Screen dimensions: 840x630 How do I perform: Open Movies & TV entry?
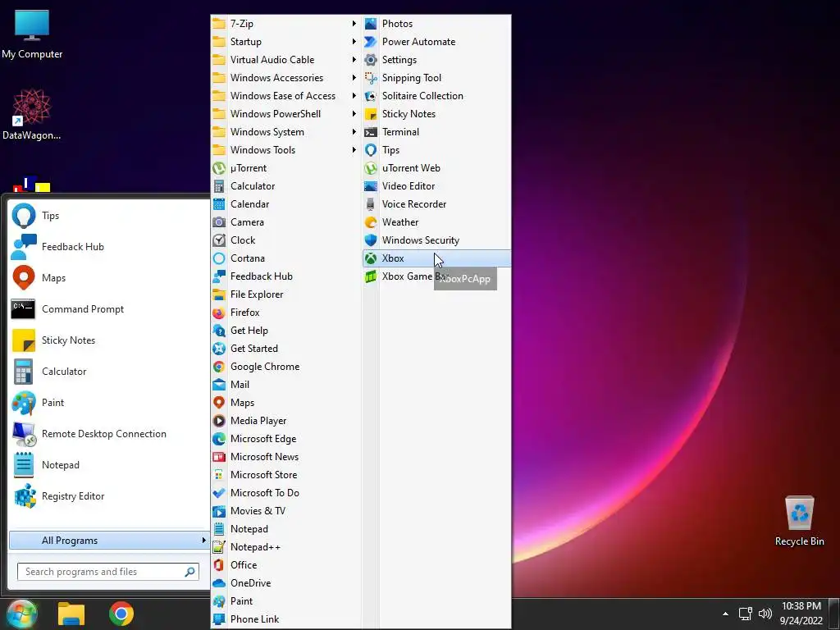pos(285,511)
